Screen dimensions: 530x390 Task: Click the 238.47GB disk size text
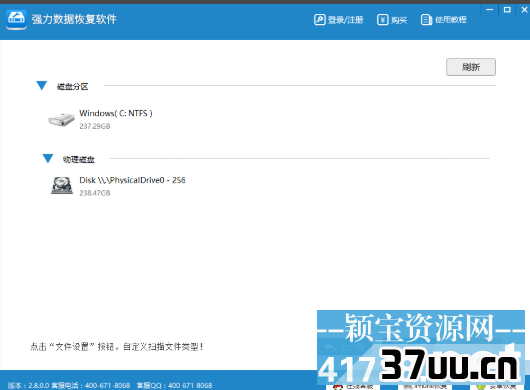point(95,193)
